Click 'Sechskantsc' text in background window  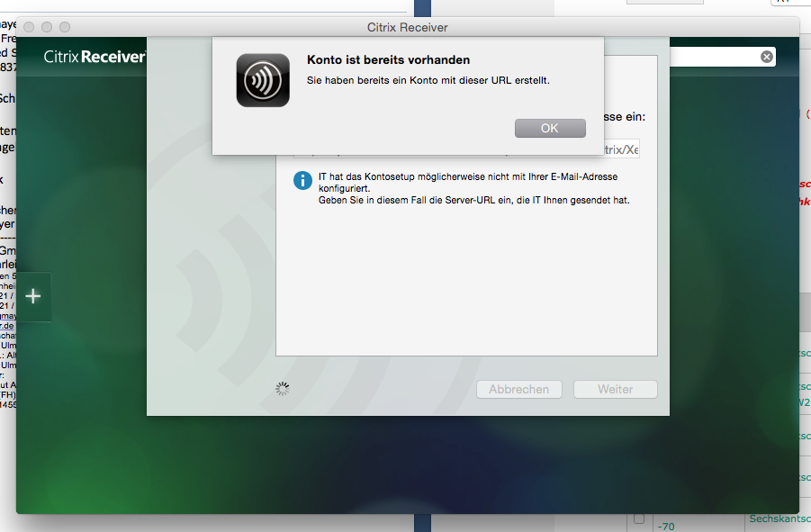(779, 518)
